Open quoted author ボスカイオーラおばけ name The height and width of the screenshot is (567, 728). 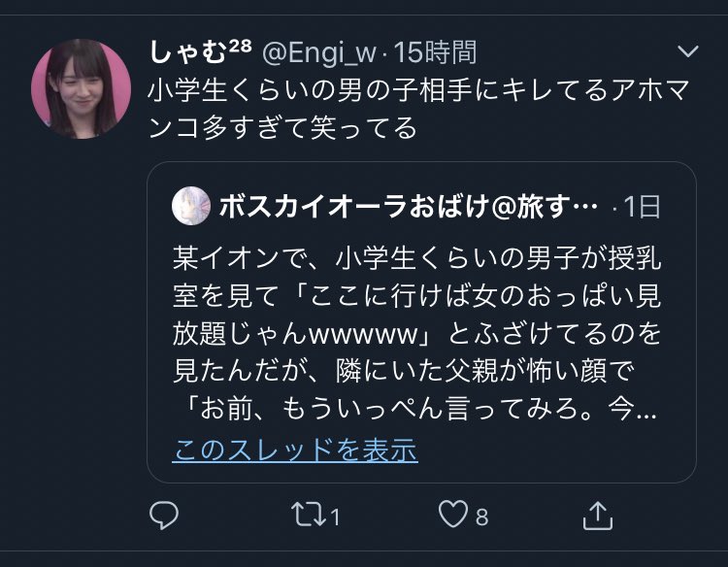point(408,206)
